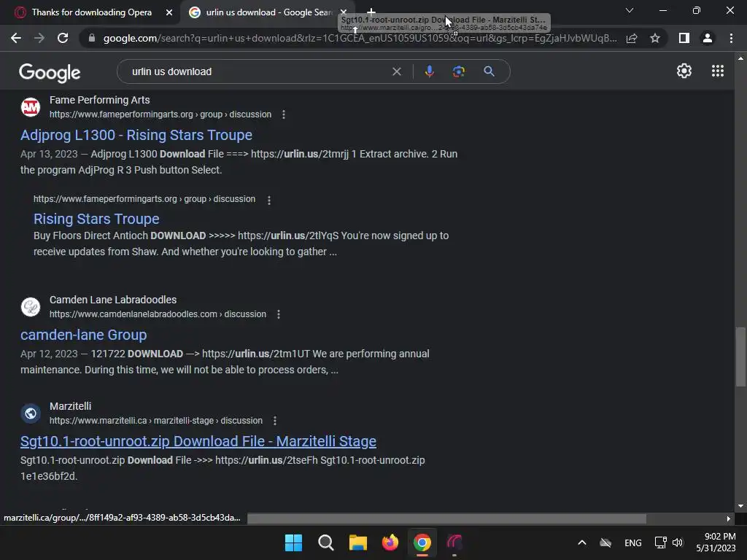Share this page from the address bar
Viewport: 747px width, 560px height.
click(x=632, y=38)
